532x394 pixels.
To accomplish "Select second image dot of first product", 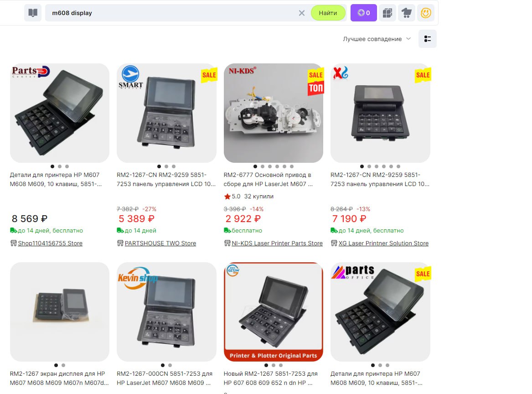I will click(x=60, y=166).
